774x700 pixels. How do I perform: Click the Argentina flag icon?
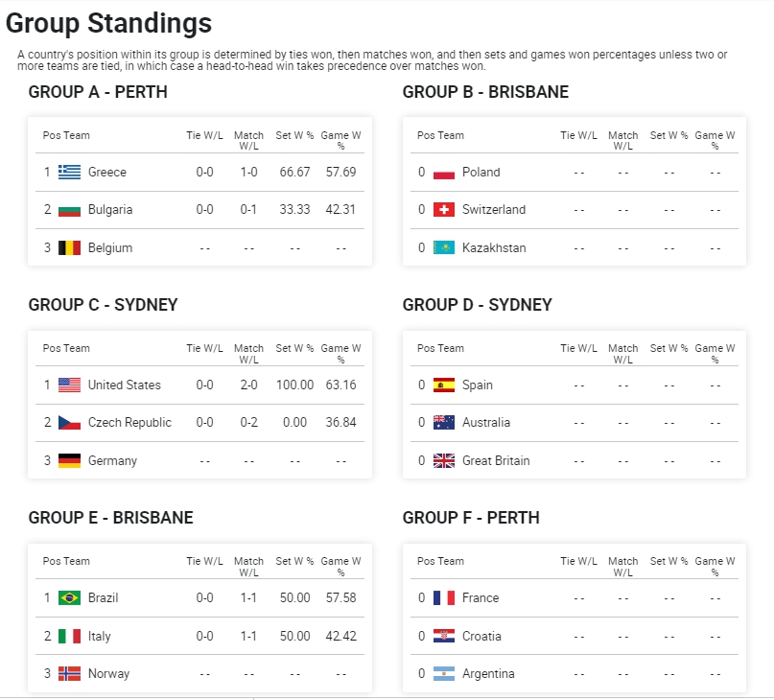(443, 674)
